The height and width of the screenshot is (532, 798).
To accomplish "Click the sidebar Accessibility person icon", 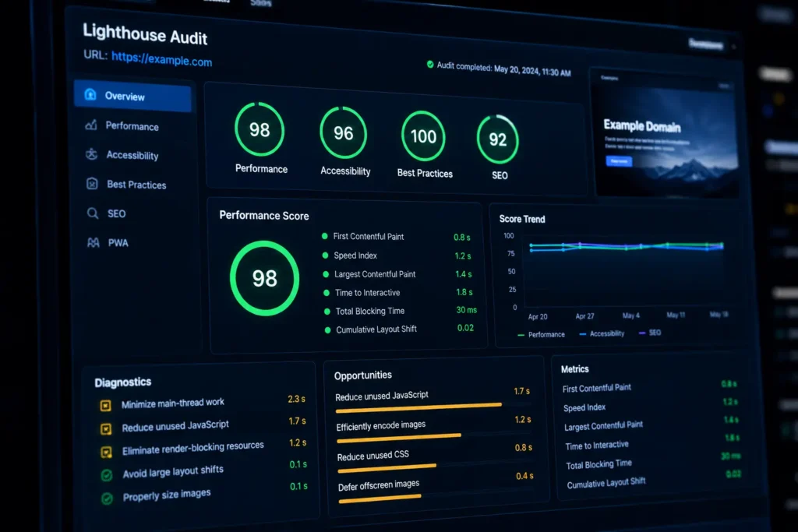I will (92, 153).
